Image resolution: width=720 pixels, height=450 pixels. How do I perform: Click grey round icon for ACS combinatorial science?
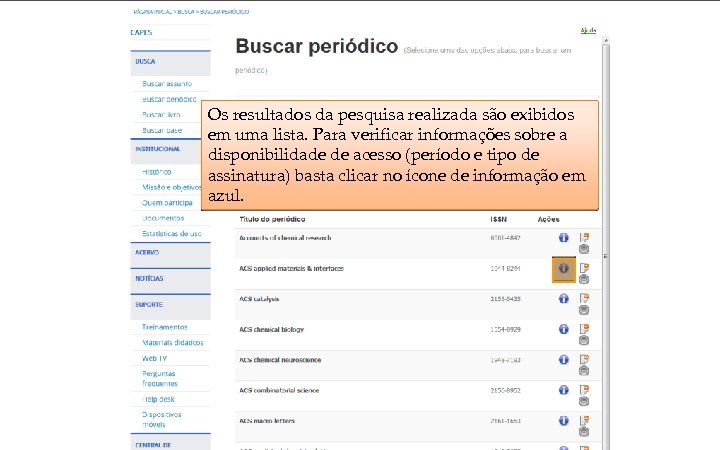[584, 401]
